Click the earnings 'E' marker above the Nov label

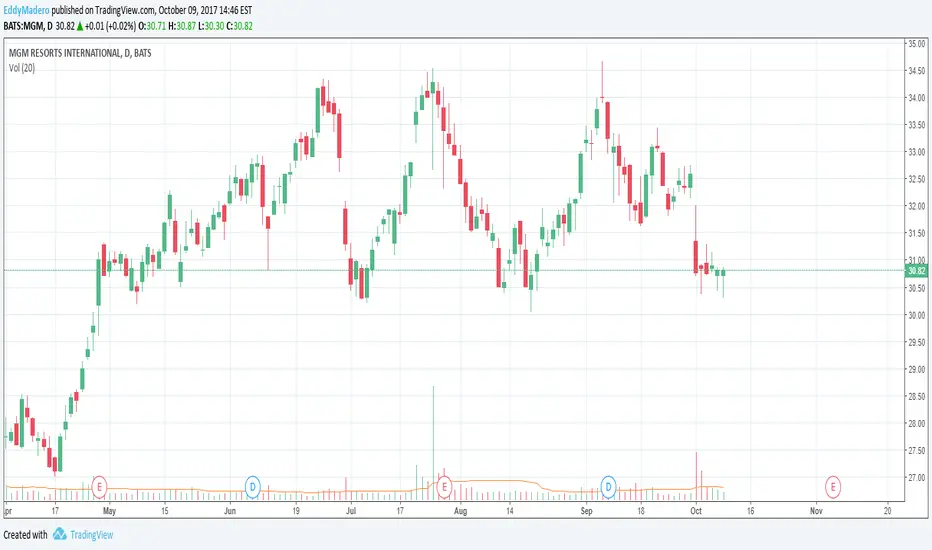click(833, 487)
